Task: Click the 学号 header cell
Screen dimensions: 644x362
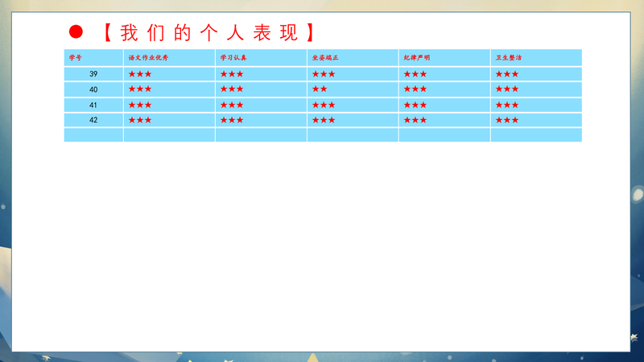Action: [x=93, y=58]
